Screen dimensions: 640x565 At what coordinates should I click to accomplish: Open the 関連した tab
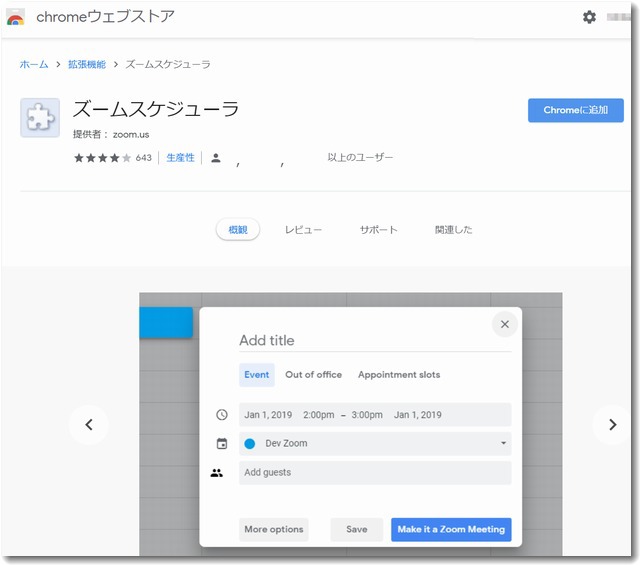pos(453,230)
